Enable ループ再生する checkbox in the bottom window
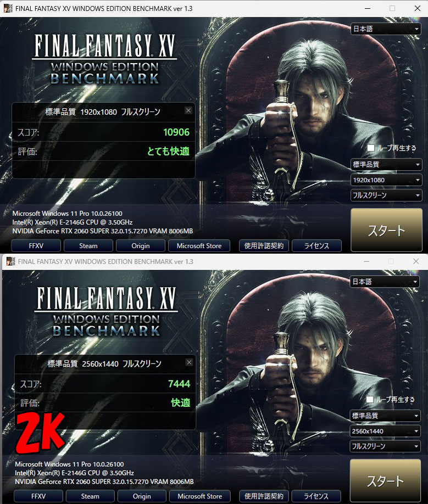The image size is (428, 504). tap(370, 399)
